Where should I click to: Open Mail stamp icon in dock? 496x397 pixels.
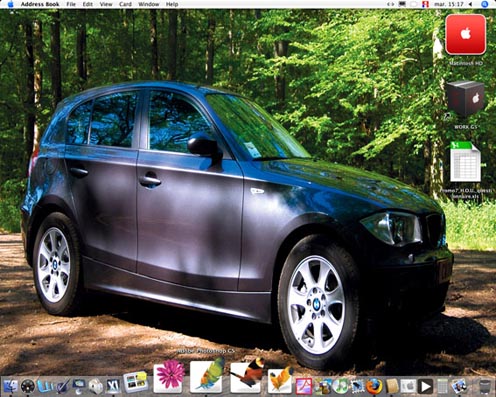pos(357,386)
